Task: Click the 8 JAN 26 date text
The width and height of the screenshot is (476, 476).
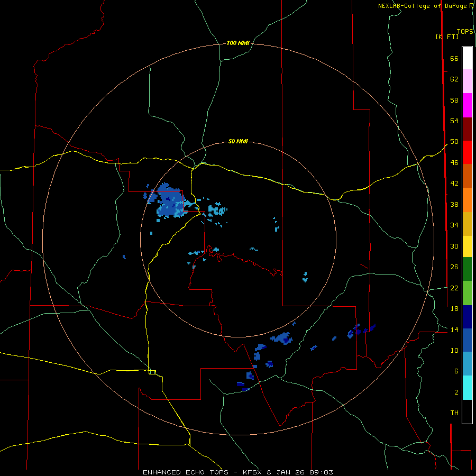Action: click(x=286, y=472)
